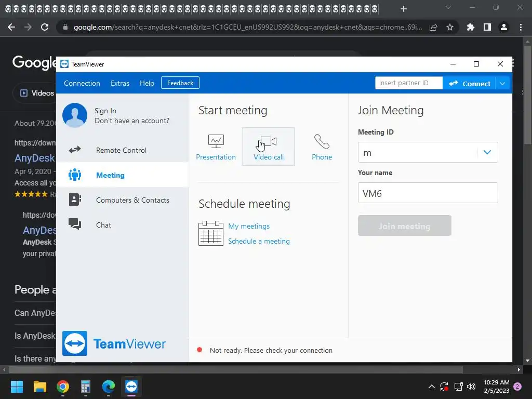The width and height of the screenshot is (532, 399).
Task: Focus the Insert partner ID field
Action: 408,83
